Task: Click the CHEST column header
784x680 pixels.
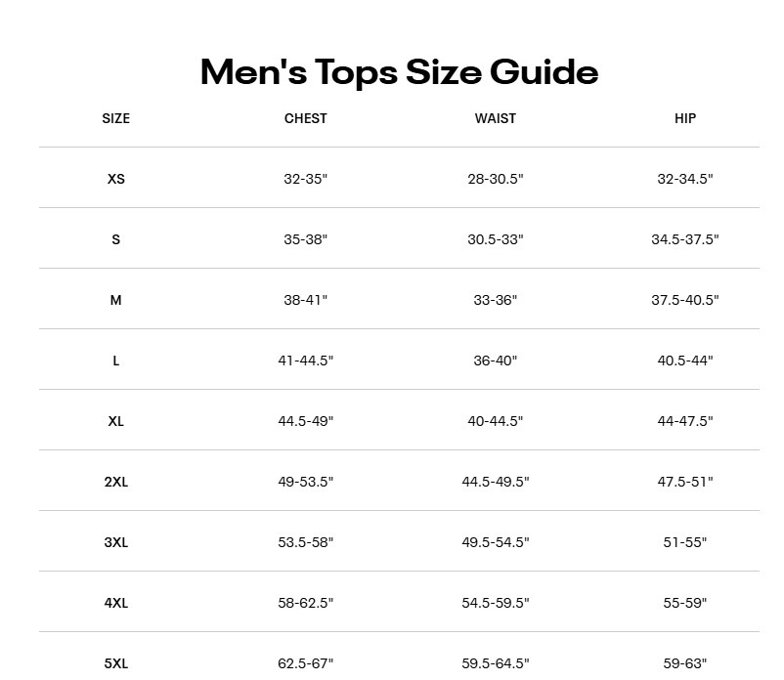Action: pos(306,118)
